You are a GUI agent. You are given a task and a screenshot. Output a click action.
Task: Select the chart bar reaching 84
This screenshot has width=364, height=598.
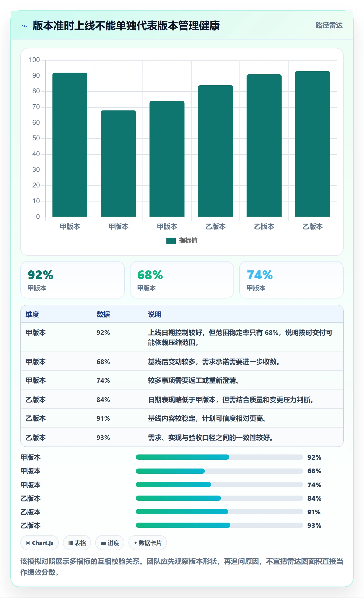coord(216,151)
